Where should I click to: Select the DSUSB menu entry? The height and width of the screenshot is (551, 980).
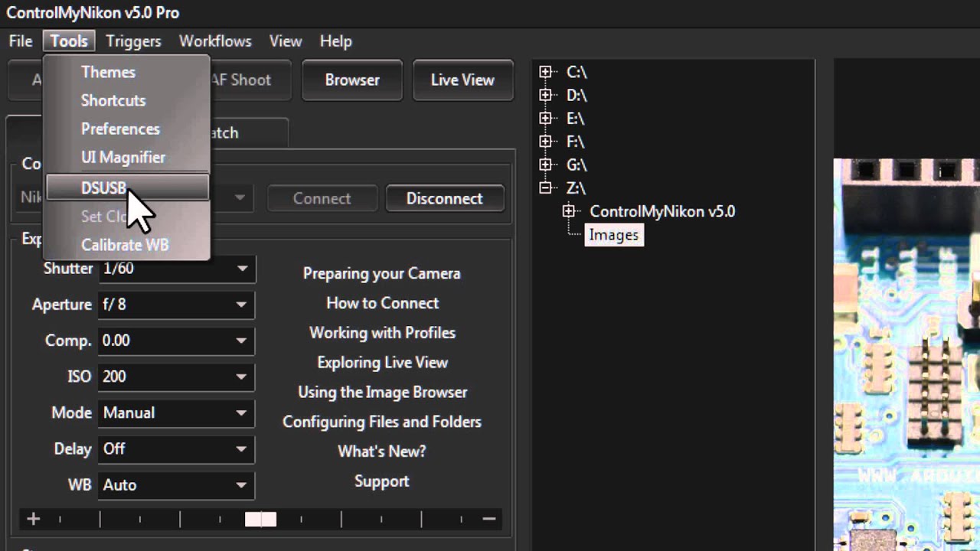click(x=127, y=187)
